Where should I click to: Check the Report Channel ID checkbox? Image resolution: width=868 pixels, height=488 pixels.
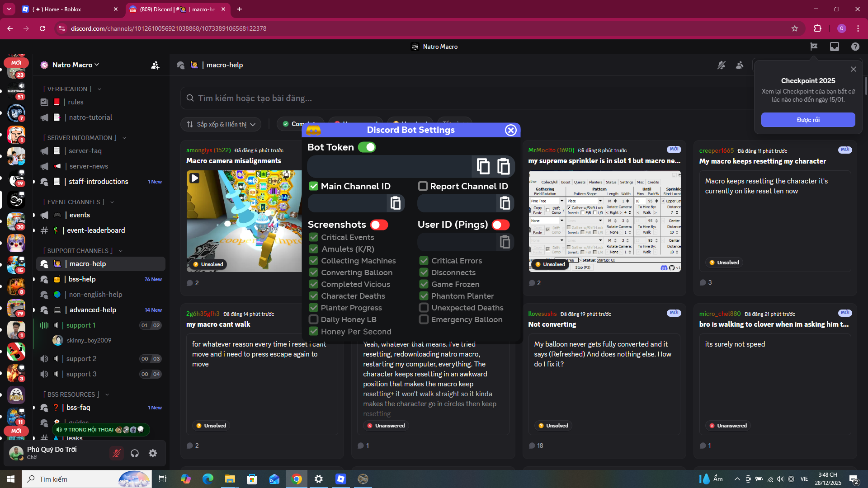(423, 186)
